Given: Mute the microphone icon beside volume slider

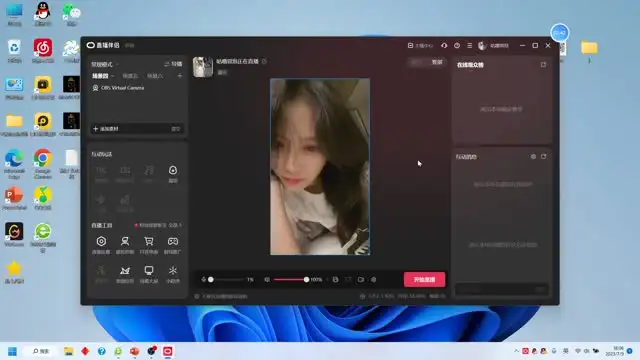Looking at the screenshot, I should 203,280.
